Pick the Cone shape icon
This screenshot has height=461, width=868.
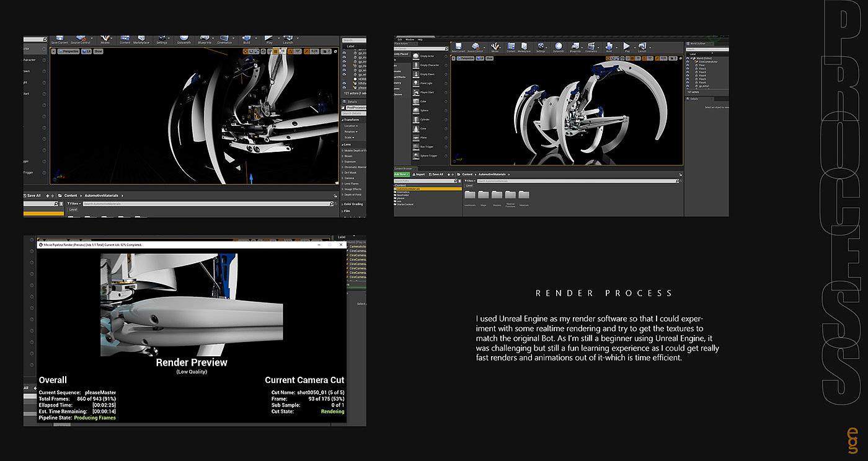click(x=416, y=128)
